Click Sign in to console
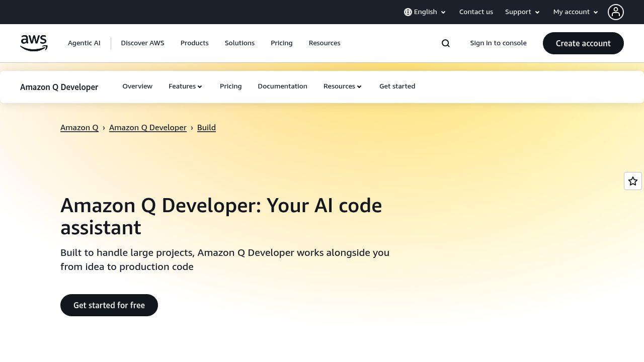The height and width of the screenshot is (362, 644). coord(498,43)
